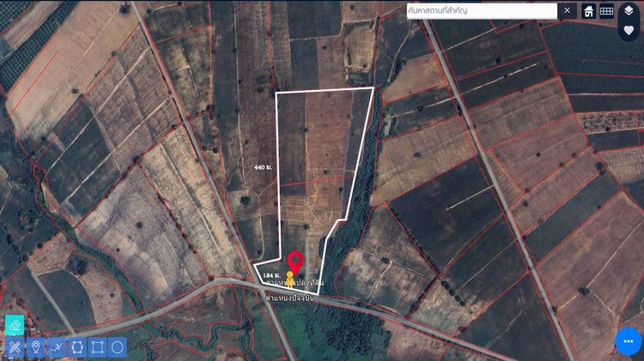
Task: Toggle the heart favorites icon
Action: pyautogui.click(x=629, y=30)
